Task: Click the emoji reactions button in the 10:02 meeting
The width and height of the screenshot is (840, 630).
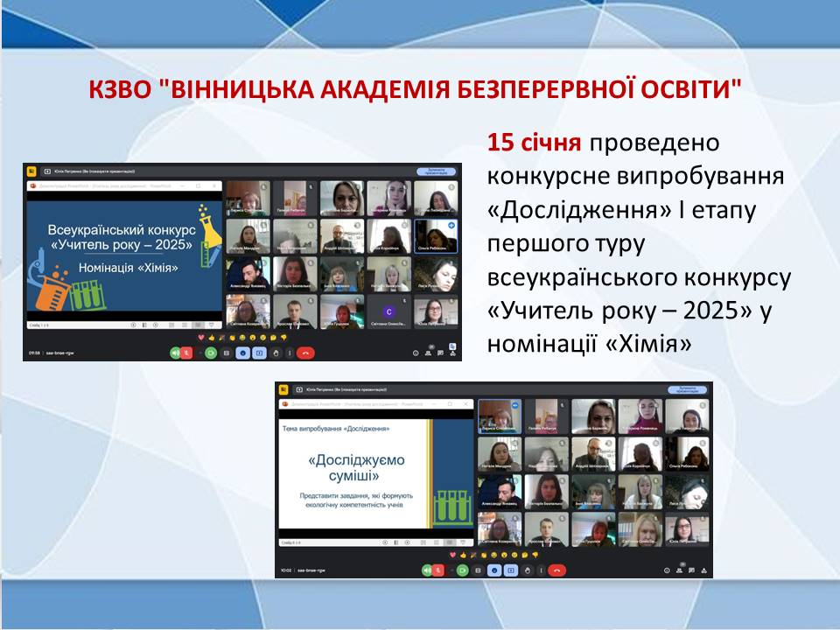Action: tap(494, 570)
